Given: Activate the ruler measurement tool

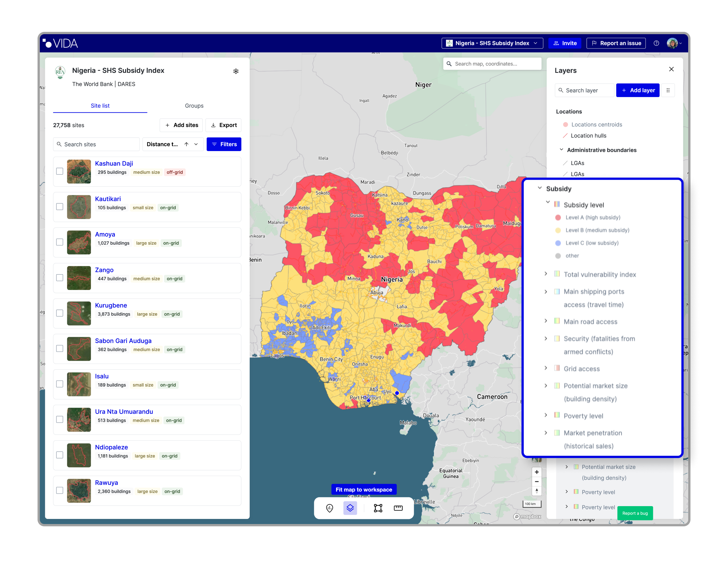Looking at the screenshot, I should click(398, 508).
